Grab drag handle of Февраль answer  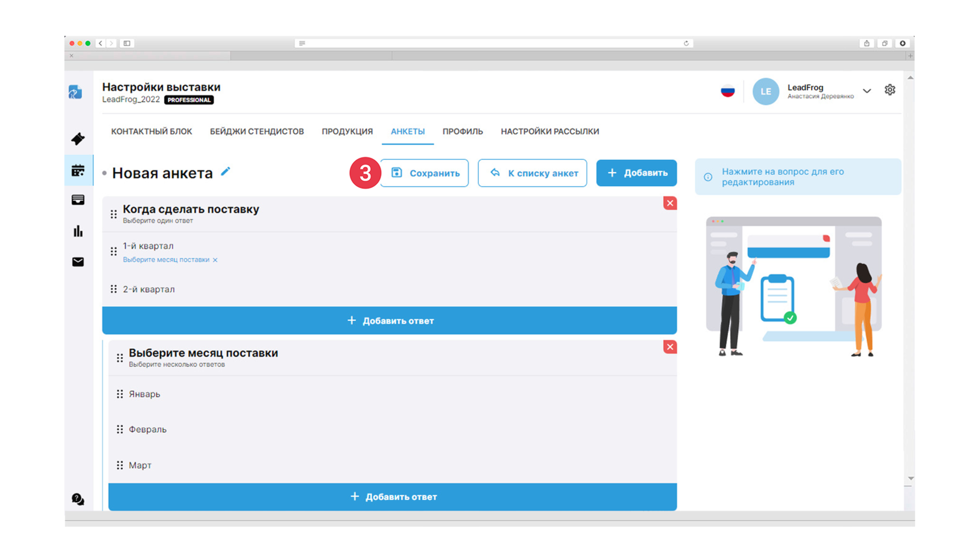coord(120,429)
